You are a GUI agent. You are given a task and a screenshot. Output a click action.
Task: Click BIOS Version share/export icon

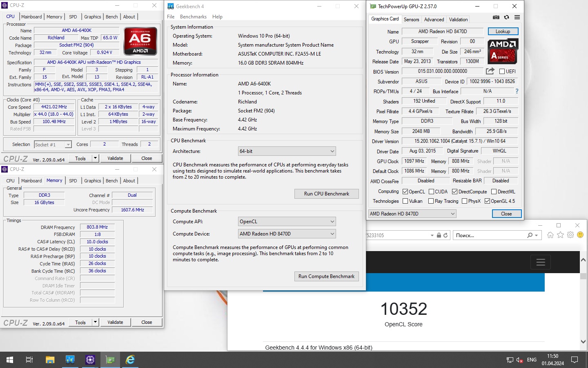[490, 71]
